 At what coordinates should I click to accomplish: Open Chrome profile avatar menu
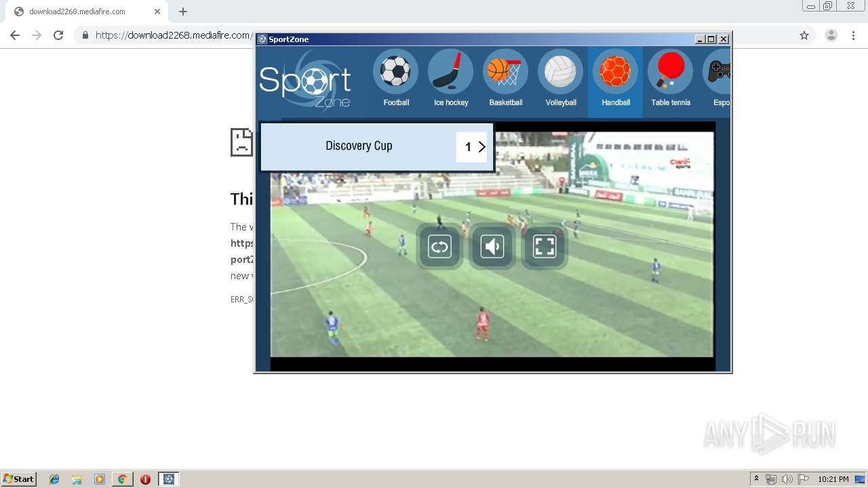(x=831, y=35)
